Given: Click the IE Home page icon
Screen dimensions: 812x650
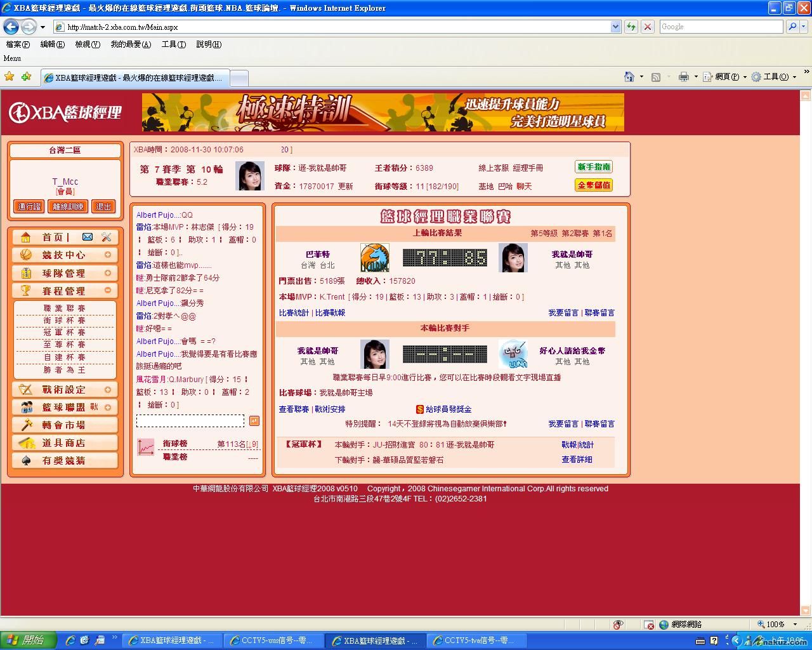Looking at the screenshot, I should coord(629,77).
